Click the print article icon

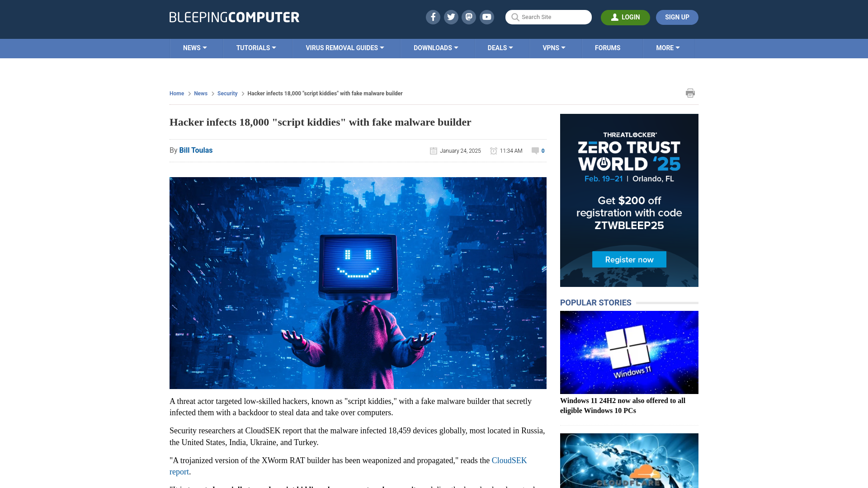(x=690, y=93)
